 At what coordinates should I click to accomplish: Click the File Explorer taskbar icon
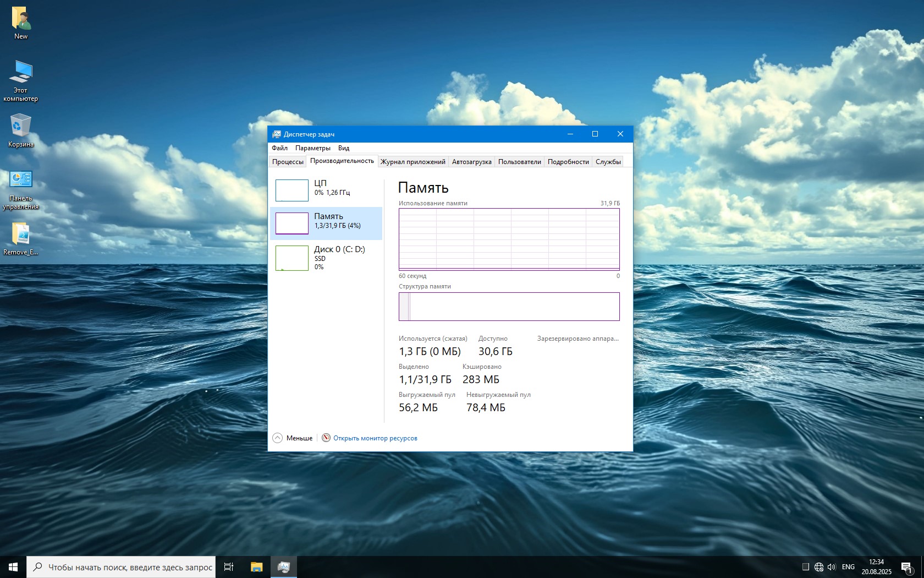[257, 567]
